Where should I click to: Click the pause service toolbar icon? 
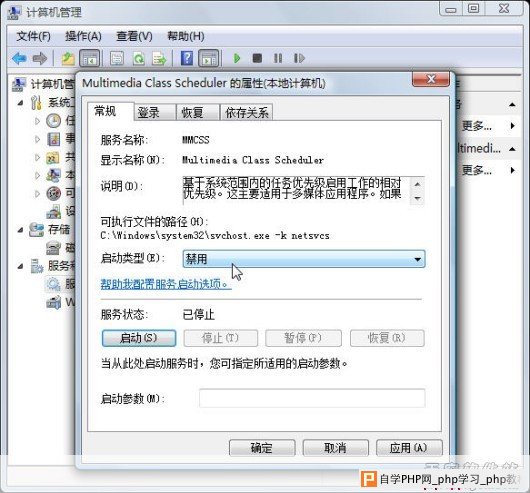click(x=278, y=58)
